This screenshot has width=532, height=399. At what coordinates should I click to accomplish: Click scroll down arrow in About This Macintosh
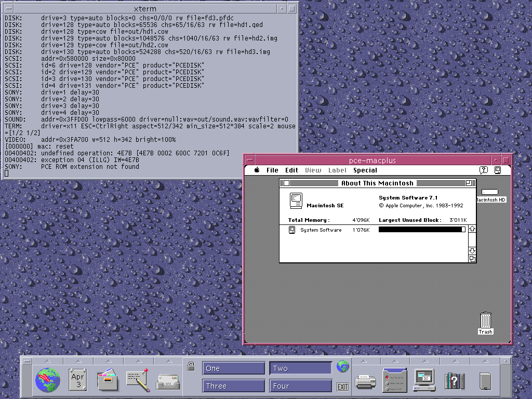[x=472, y=251]
